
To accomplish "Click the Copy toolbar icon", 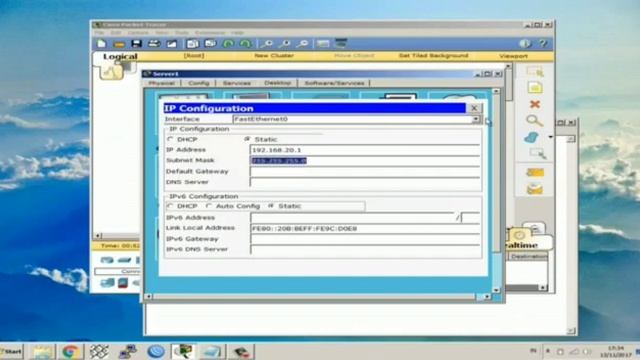I will point(192,44).
